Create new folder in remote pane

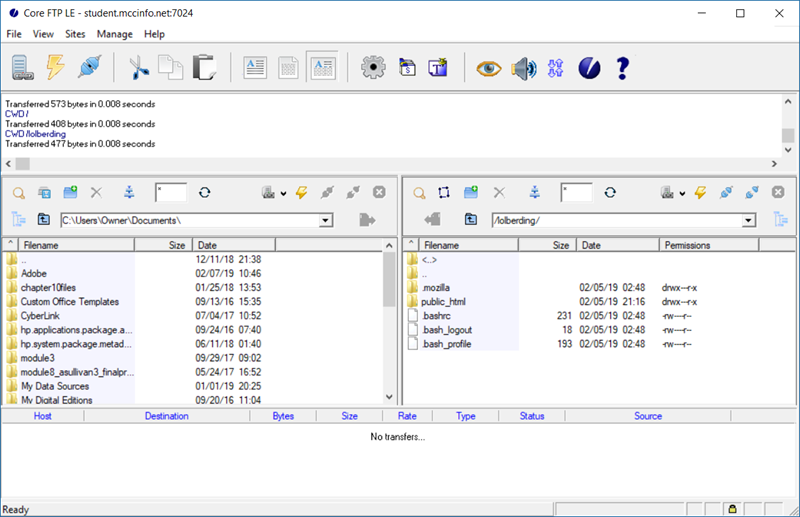471,192
